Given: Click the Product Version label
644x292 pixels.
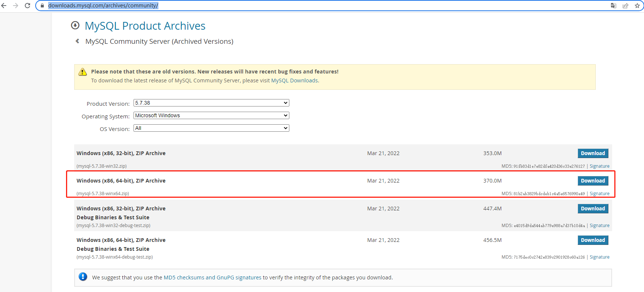Looking at the screenshot, I should 108,104.
